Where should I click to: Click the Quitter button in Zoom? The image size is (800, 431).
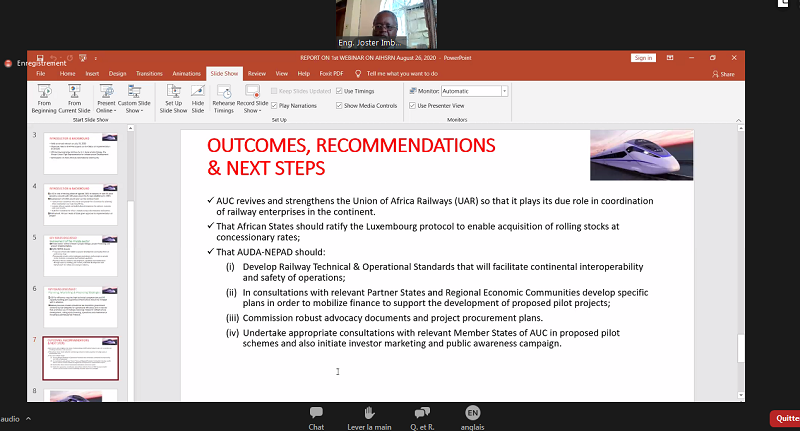[786, 419]
